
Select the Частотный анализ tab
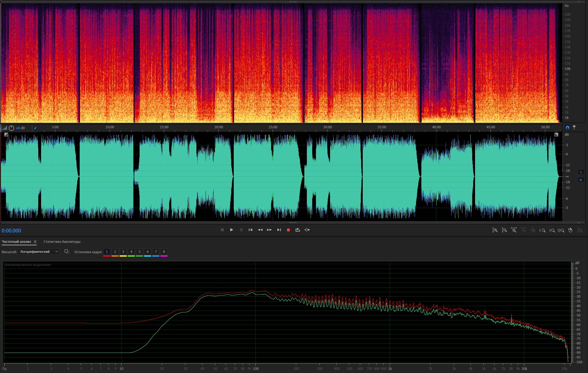tap(16, 242)
